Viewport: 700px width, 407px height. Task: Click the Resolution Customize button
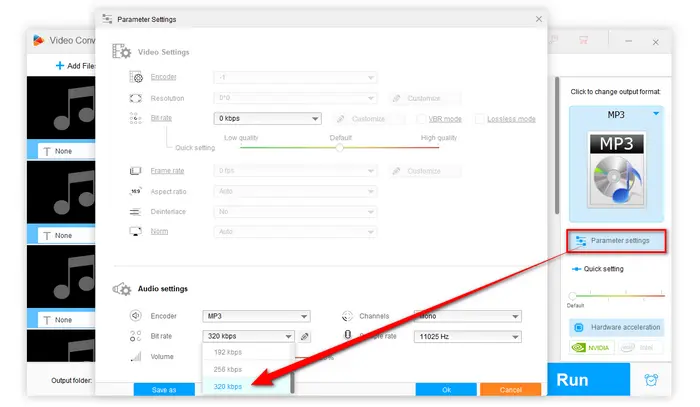coord(425,98)
